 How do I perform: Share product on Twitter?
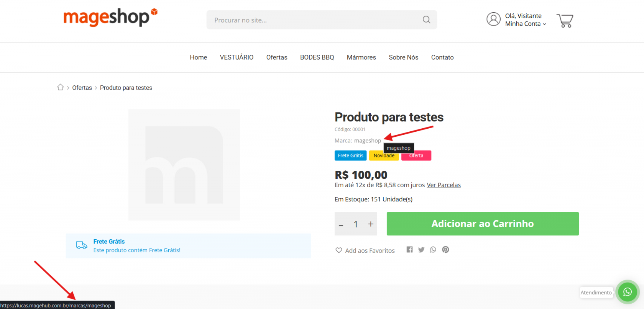point(421,250)
